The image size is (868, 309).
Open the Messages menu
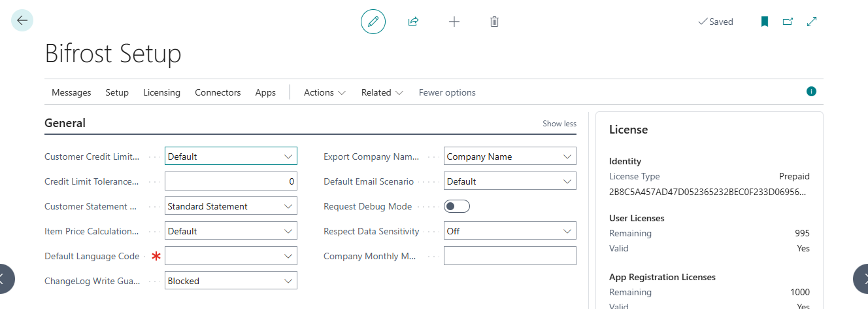point(71,92)
